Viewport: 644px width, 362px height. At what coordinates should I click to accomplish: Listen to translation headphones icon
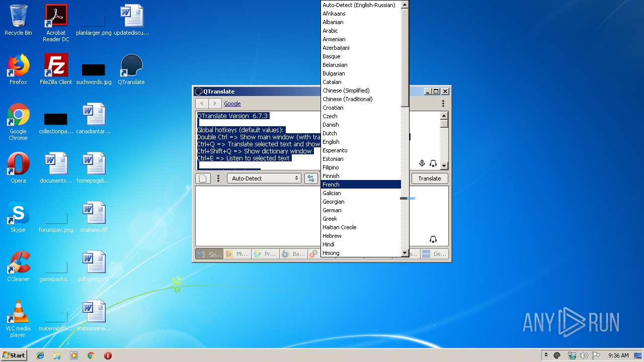[433, 239]
